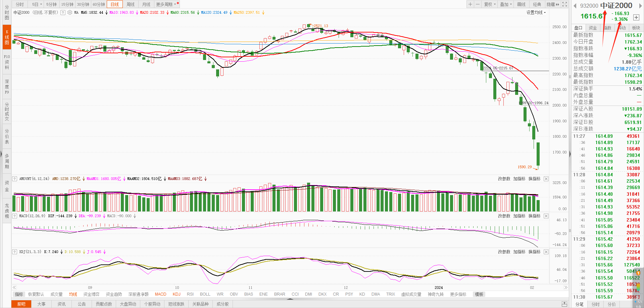The height and width of the screenshot is (308, 644).
Task: Click the 画线 drawing tools button
Action: (521, 4)
